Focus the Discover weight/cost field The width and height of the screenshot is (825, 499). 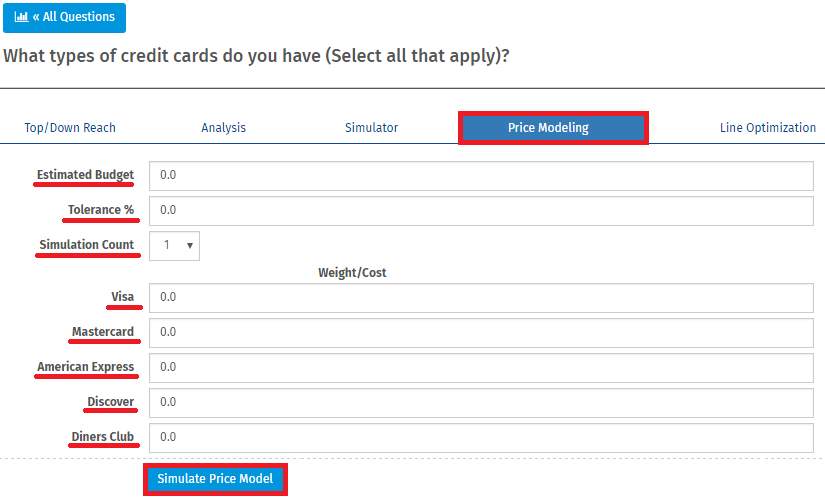click(x=481, y=403)
